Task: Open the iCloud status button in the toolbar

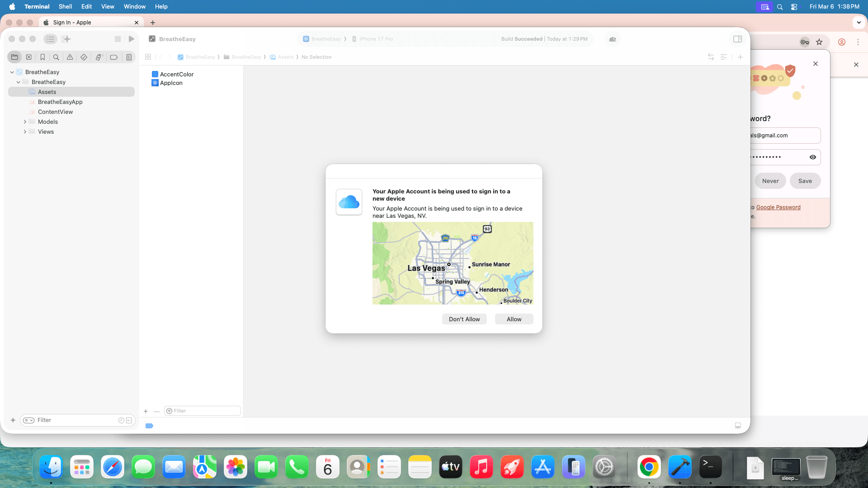Action: tap(612, 39)
